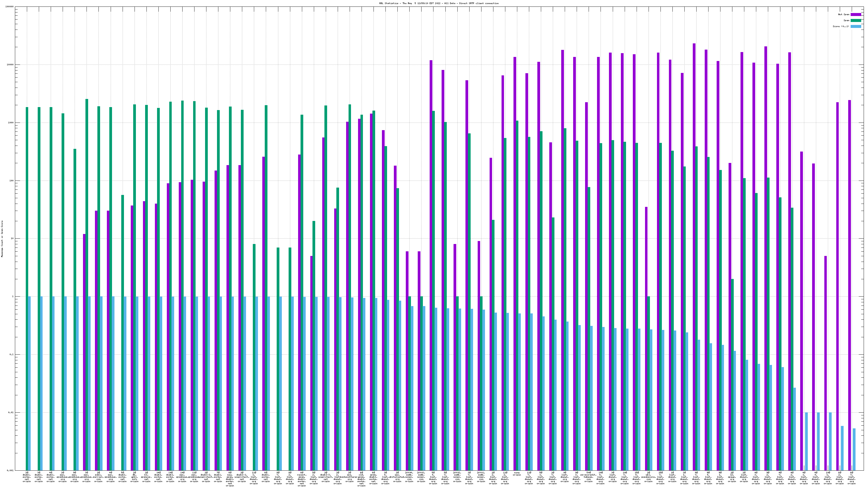Click the psbl.surriel.com x-axis label
The height and width of the screenshot is (488, 868).
(98, 477)
